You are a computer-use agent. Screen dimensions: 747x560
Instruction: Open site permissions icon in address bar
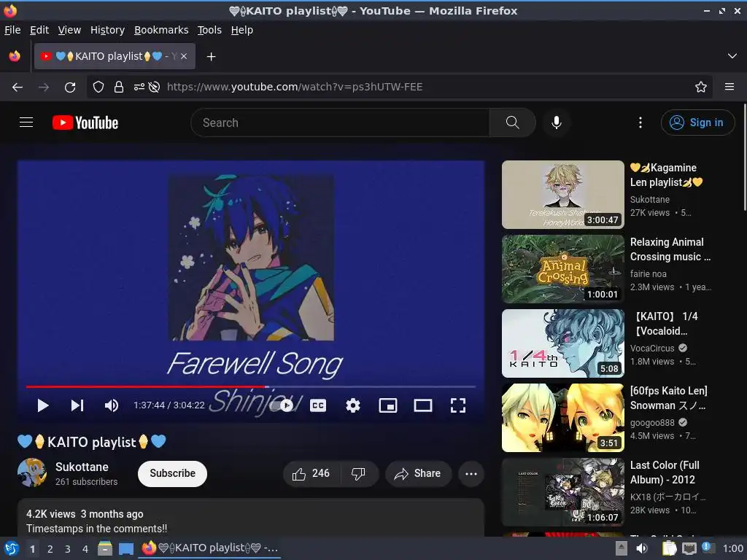click(139, 87)
